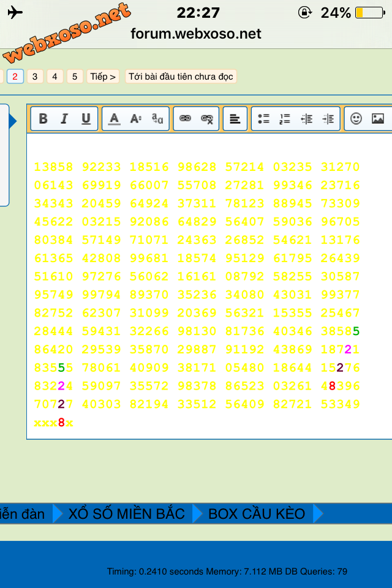Toggle bold formatting in the editor
Image resolution: width=392 pixels, height=588 pixels.
pyautogui.click(x=43, y=119)
